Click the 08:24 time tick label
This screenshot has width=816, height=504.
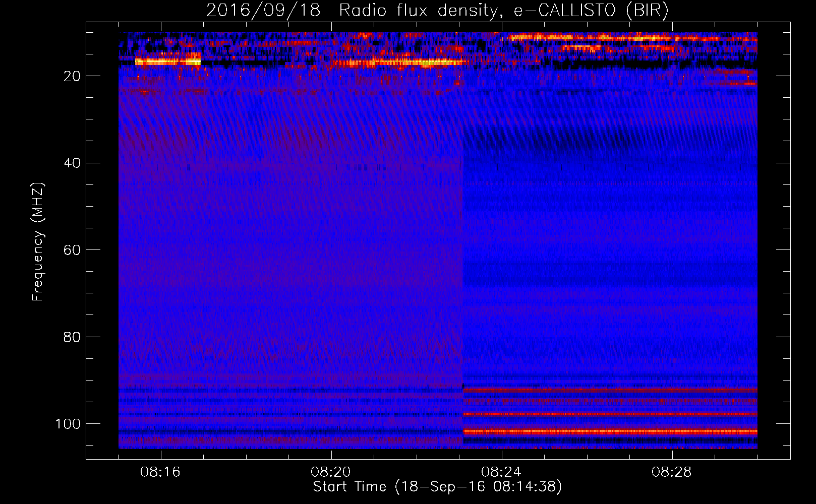(x=501, y=472)
